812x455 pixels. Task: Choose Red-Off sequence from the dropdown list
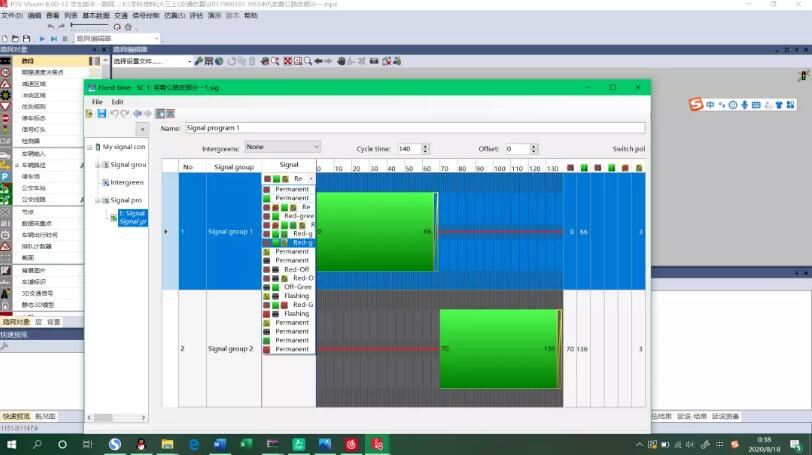tap(289, 269)
